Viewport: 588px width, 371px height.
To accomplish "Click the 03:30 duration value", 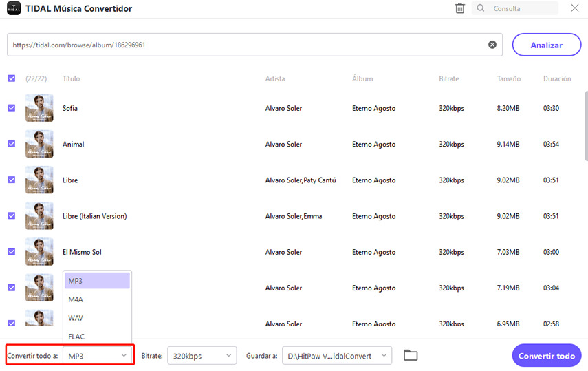I will [551, 108].
